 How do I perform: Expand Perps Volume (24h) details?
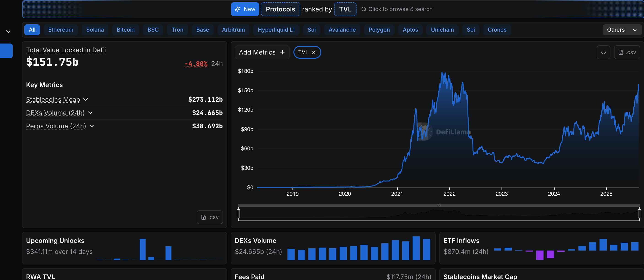92,126
